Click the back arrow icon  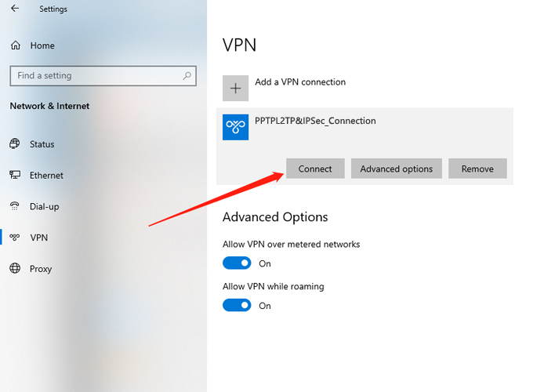pos(15,9)
